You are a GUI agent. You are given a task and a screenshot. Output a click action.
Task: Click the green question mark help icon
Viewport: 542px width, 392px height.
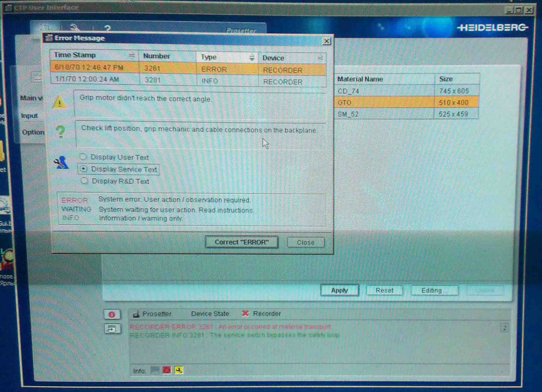pyautogui.click(x=60, y=132)
